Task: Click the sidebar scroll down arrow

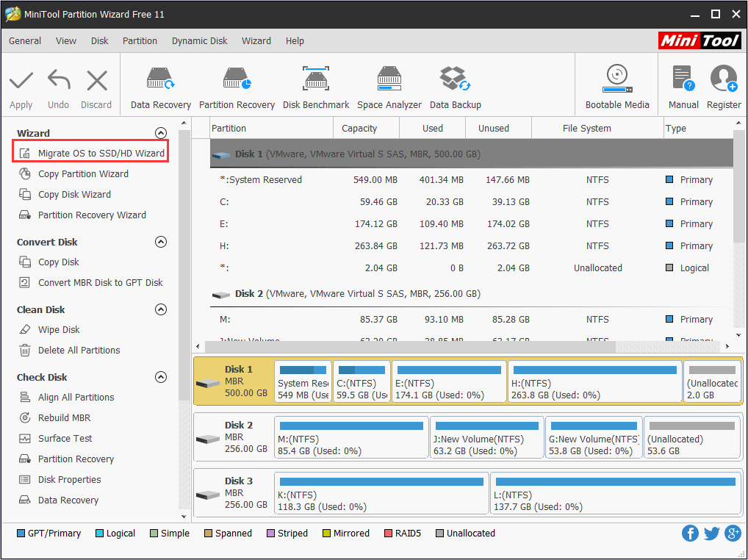Action: [x=184, y=517]
